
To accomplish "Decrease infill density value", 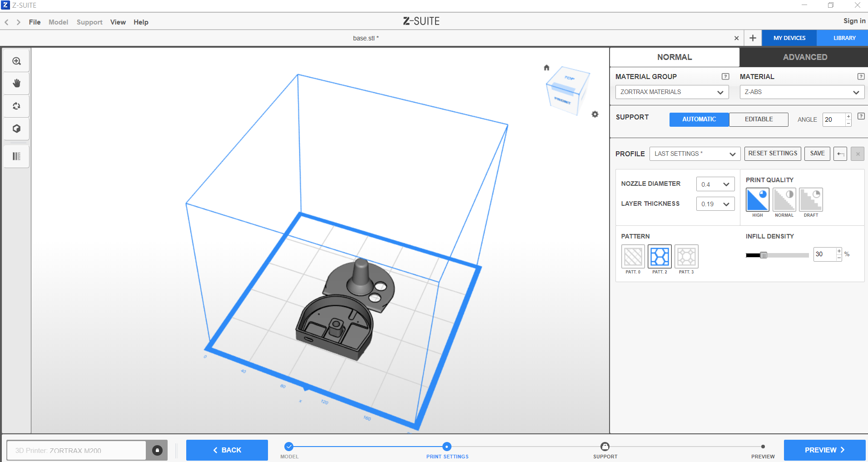I will click(x=839, y=258).
